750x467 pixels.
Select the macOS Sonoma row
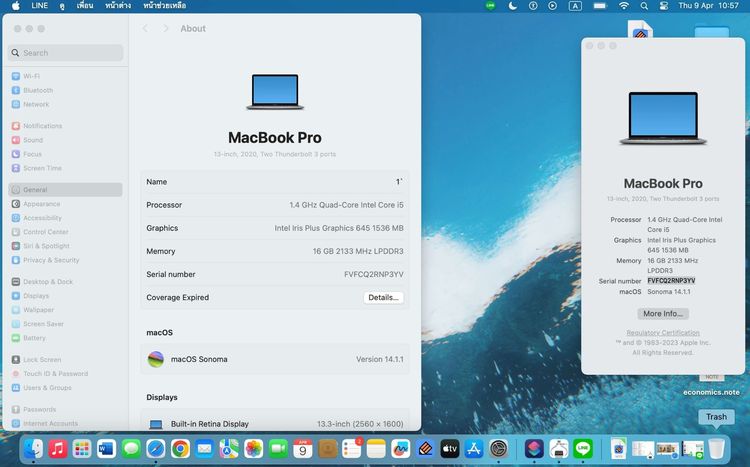tap(275, 359)
